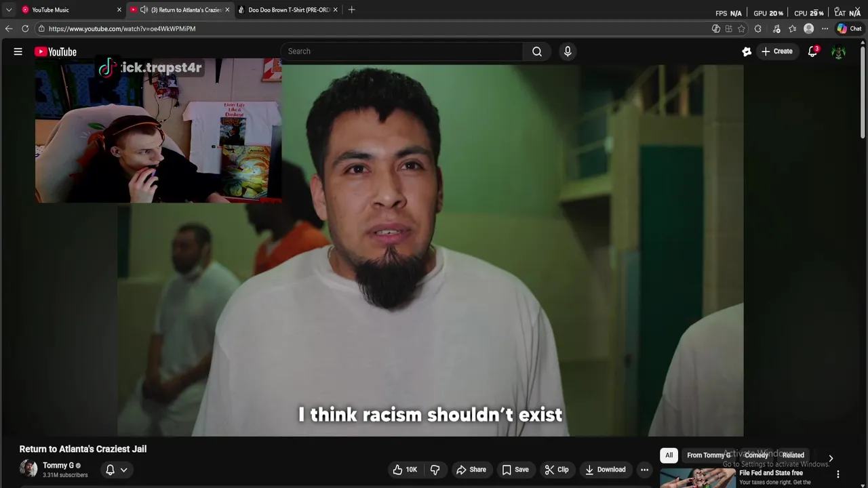The image size is (868, 488).
Task: Click the first icon in the address bar
Action: (x=716, y=28)
